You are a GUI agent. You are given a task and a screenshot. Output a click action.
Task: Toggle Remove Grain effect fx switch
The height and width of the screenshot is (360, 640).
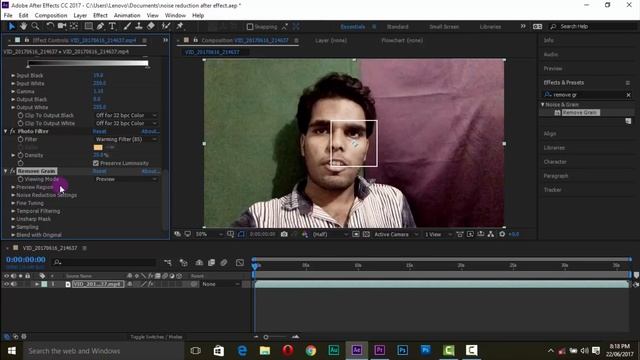pos(13,171)
